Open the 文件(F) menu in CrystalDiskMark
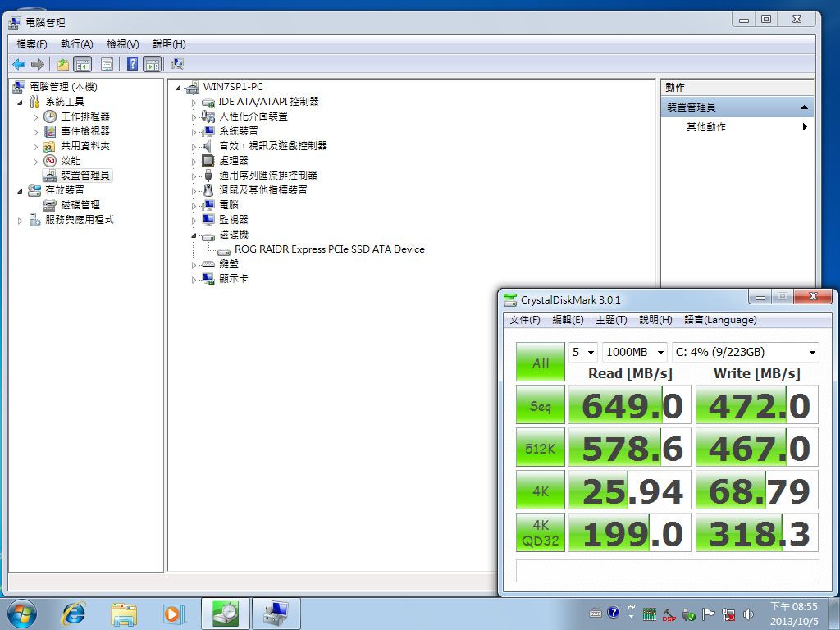This screenshot has height=630, width=840. click(525, 320)
